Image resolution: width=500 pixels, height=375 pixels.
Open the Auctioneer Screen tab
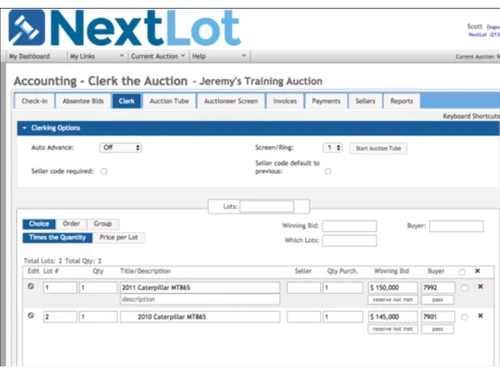231,101
